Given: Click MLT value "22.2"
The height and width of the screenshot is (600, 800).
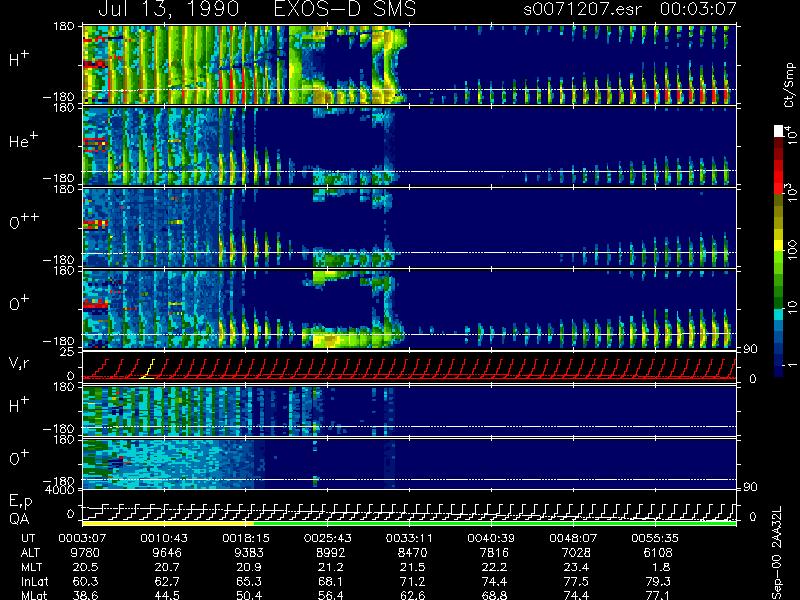Looking at the screenshot, I should click(x=494, y=567).
